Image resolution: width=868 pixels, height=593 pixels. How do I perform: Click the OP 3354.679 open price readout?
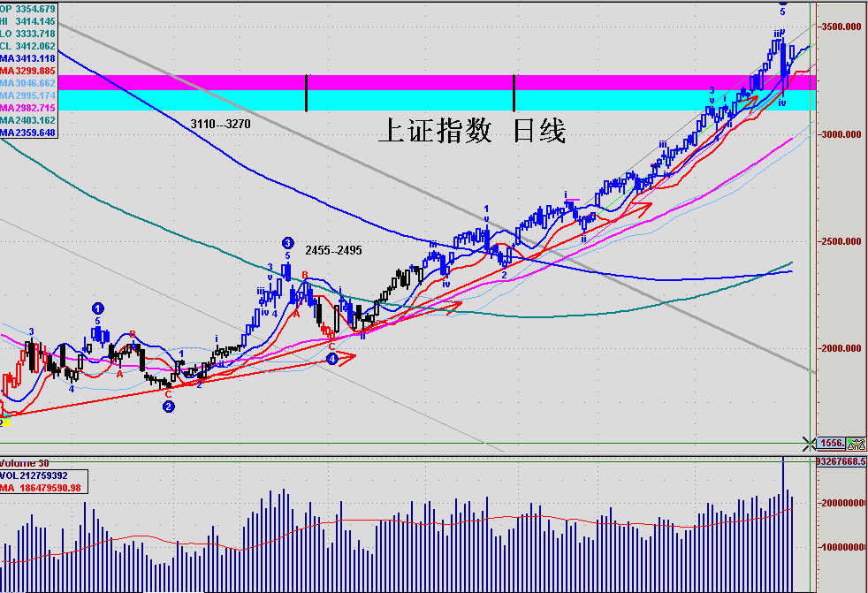[x=27, y=9]
